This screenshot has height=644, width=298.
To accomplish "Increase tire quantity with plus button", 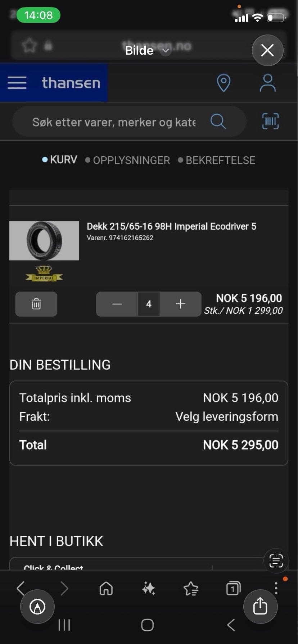I will (x=180, y=304).
